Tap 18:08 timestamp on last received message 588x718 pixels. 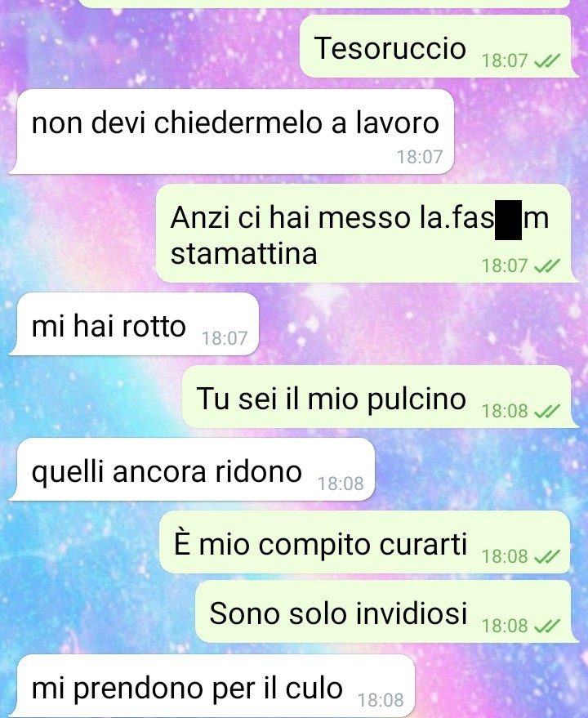(380, 700)
